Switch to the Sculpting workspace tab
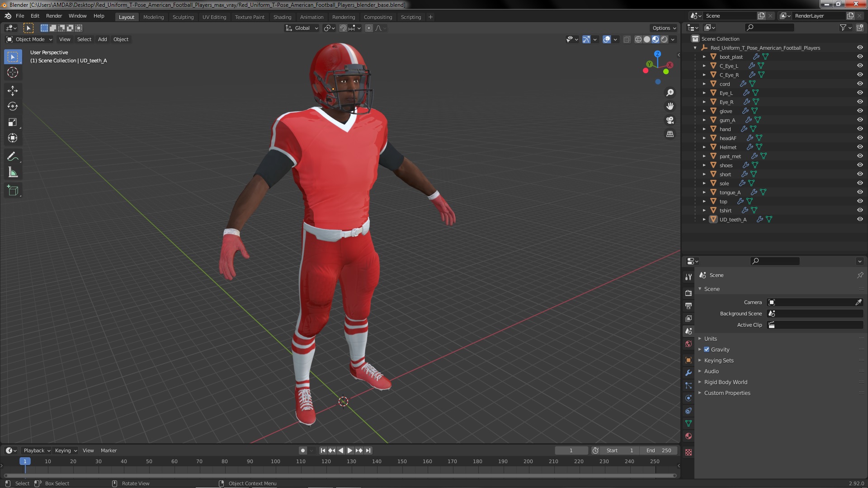 click(183, 17)
